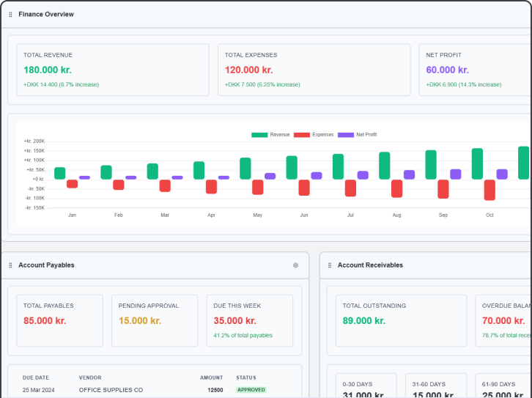This screenshot has width=532, height=398.
Task: Sort table by Due Date column
Action: pyautogui.click(x=34, y=377)
